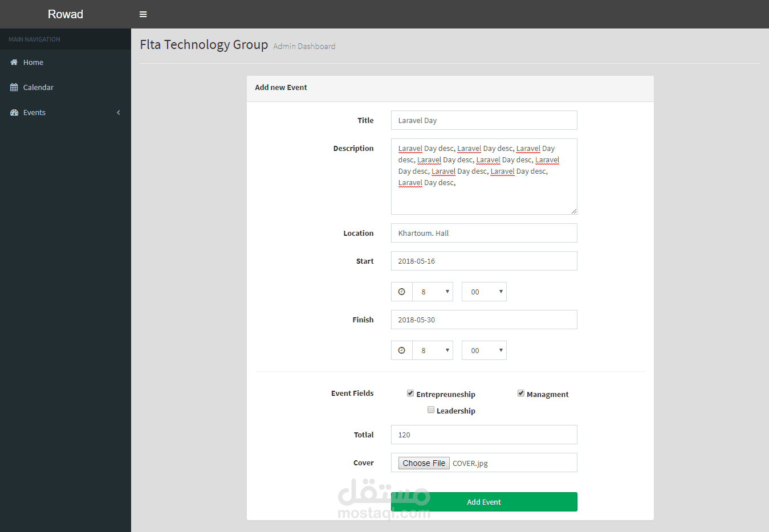Uncheck the Managment checkbox

(521, 393)
